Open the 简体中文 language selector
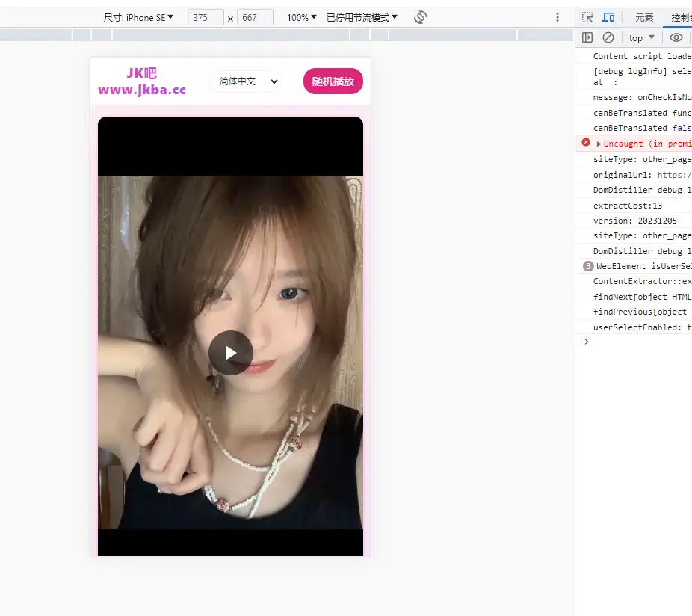 click(x=246, y=81)
